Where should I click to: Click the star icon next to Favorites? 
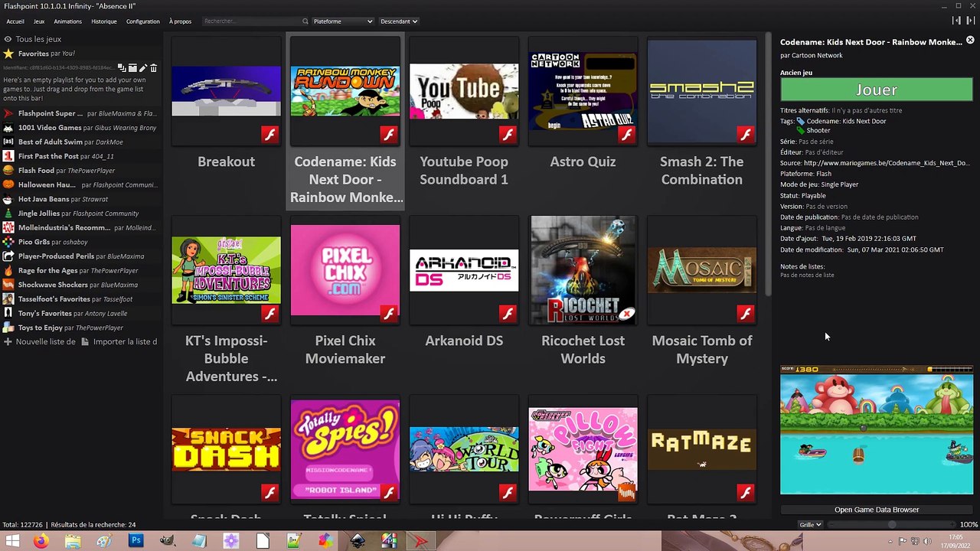click(x=8, y=54)
